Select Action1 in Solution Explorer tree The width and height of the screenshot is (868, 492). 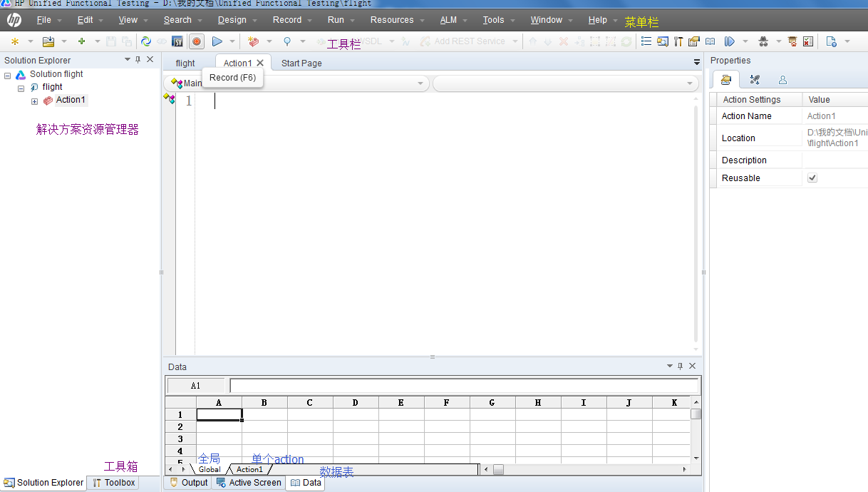point(71,100)
